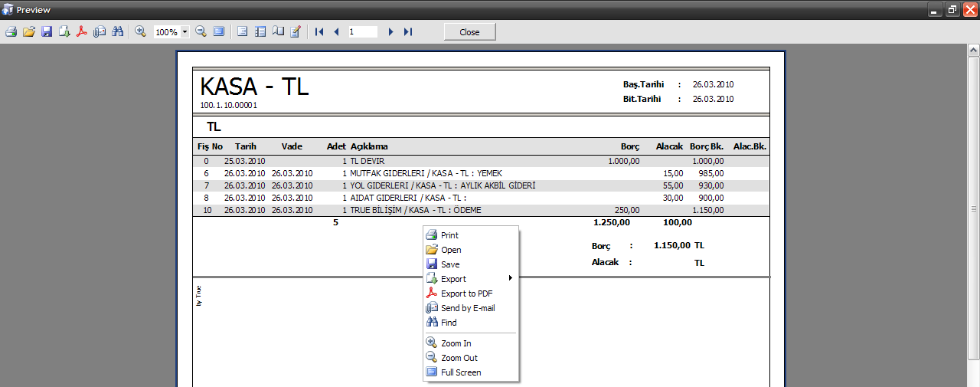Click the Open folder toolbar icon
This screenshot has width=980, height=387.
[29, 31]
